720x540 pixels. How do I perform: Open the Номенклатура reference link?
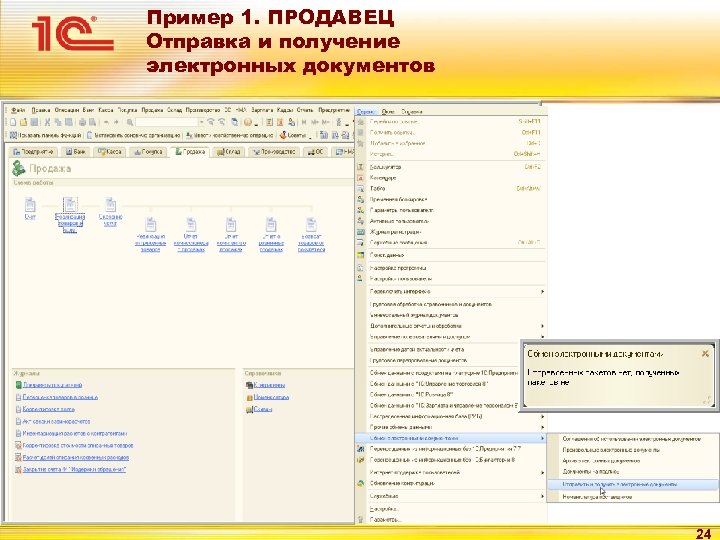point(271,397)
